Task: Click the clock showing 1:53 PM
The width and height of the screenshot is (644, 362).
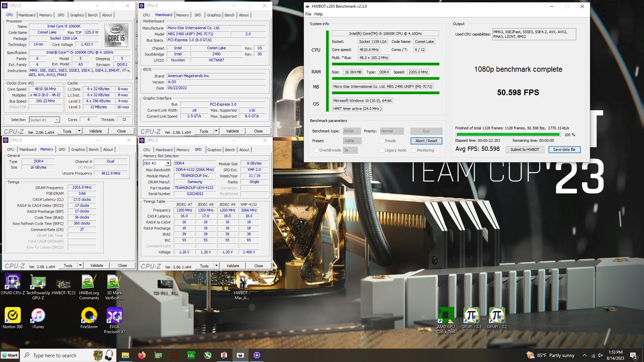Action: [x=615, y=355]
